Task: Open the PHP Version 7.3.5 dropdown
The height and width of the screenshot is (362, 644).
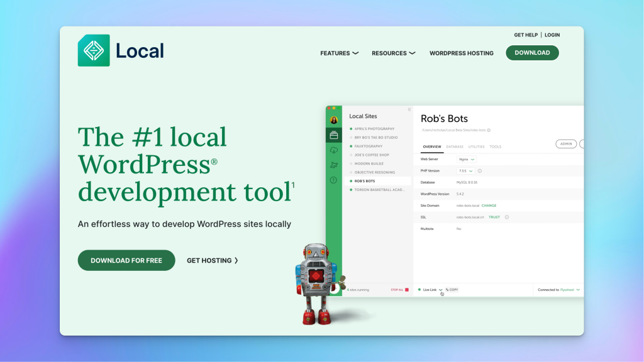Action: 465,171
